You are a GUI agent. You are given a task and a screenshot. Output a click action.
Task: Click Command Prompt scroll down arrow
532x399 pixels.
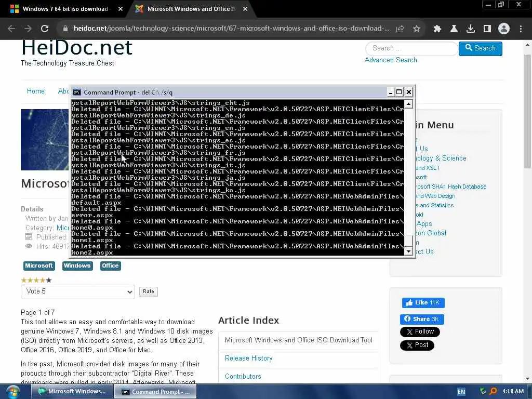click(408, 251)
